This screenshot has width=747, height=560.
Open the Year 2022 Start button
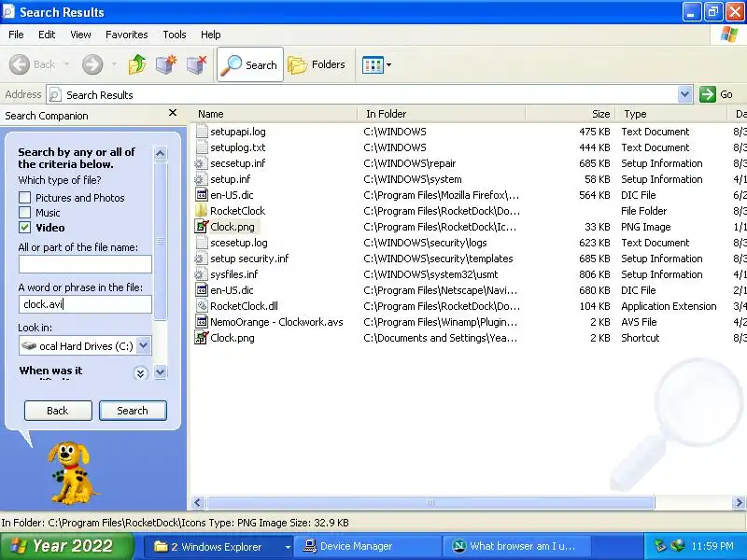[x=67, y=546]
